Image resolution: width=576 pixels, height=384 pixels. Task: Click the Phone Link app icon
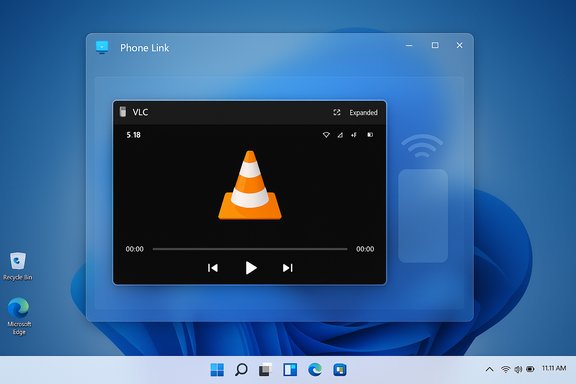click(x=102, y=47)
